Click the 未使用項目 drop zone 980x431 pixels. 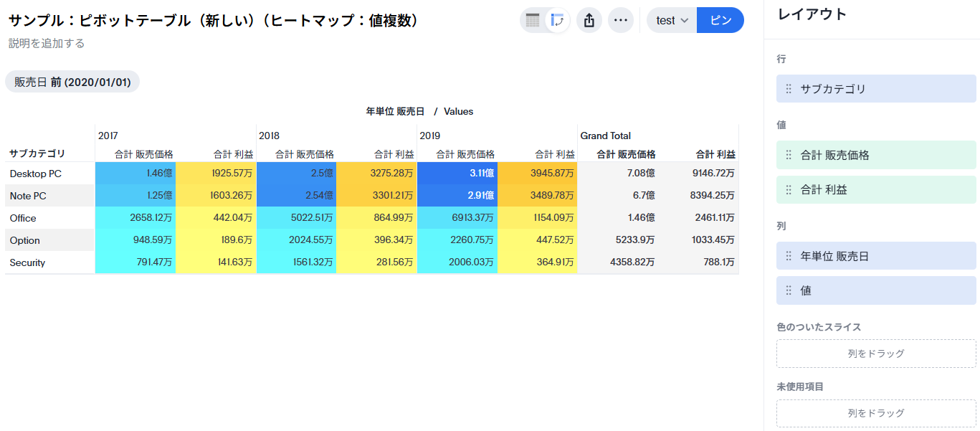pos(876,413)
